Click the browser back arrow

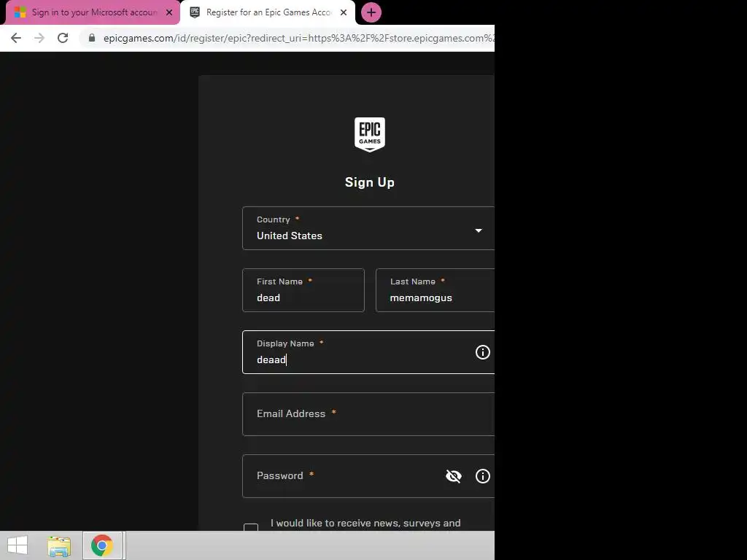click(16, 38)
